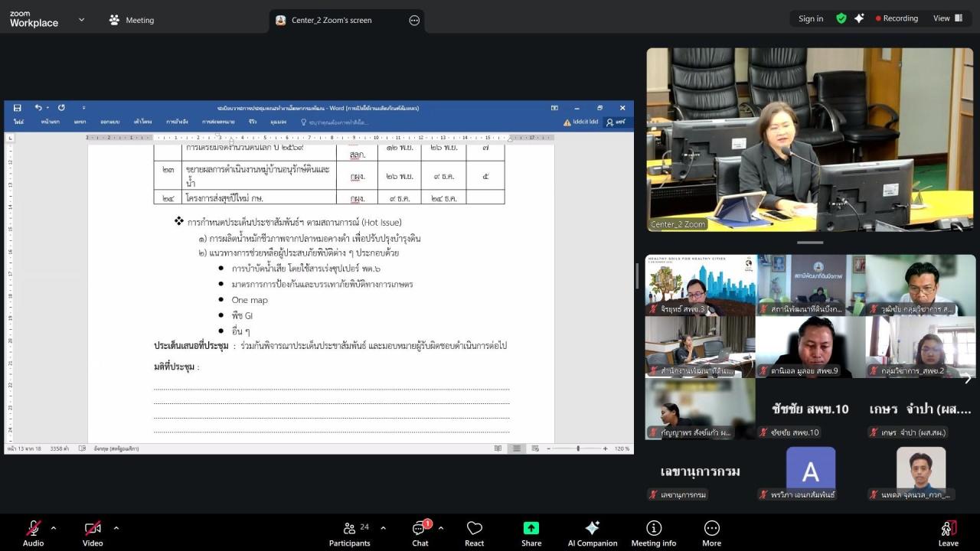
Task: Click the AI Companion sparkle icon at top
Action: pyautogui.click(x=859, y=18)
